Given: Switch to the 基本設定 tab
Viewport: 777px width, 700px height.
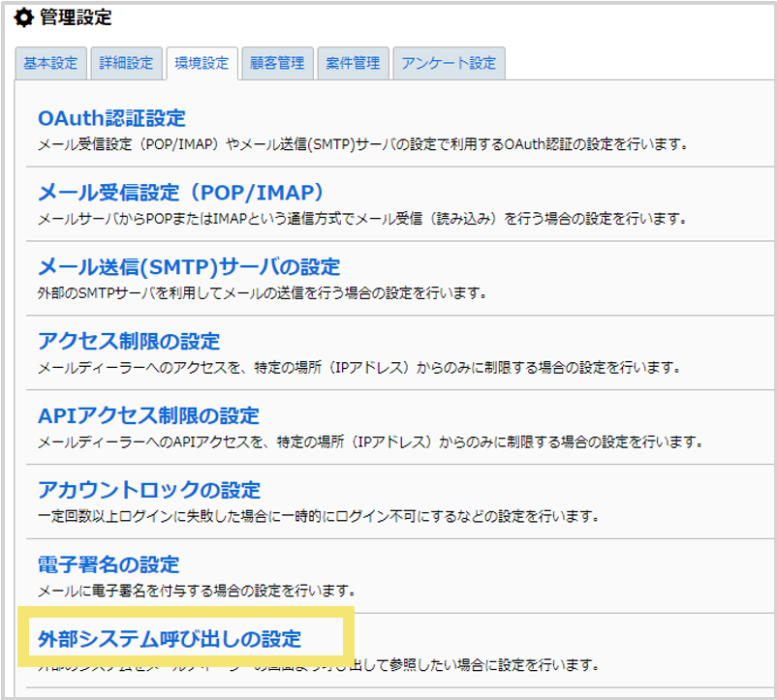Looking at the screenshot, I should (50, 62).
